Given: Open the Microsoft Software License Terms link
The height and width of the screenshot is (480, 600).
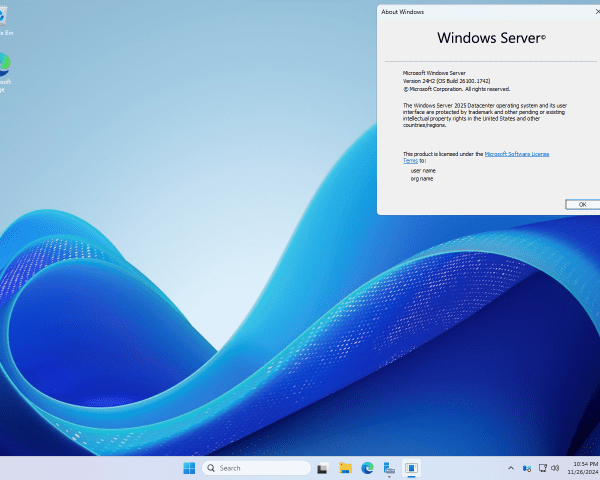Looking at the screenshot, I should click(x=517, y=154).
